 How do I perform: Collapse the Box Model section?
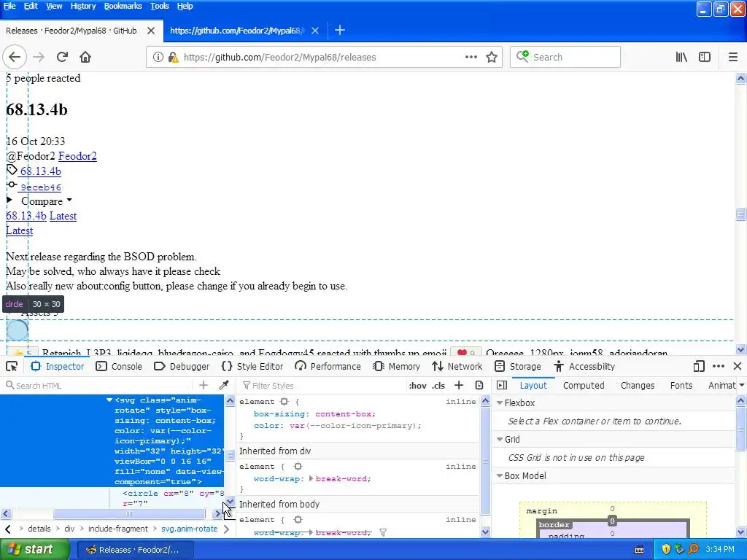(x=500, y=475)
